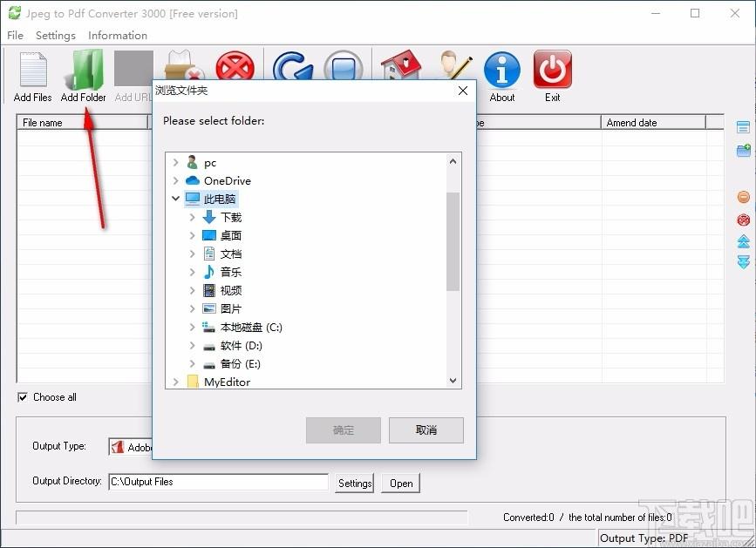Expand the 本地磁盘 (C:) drive node
756x548 pixels.
193,328
